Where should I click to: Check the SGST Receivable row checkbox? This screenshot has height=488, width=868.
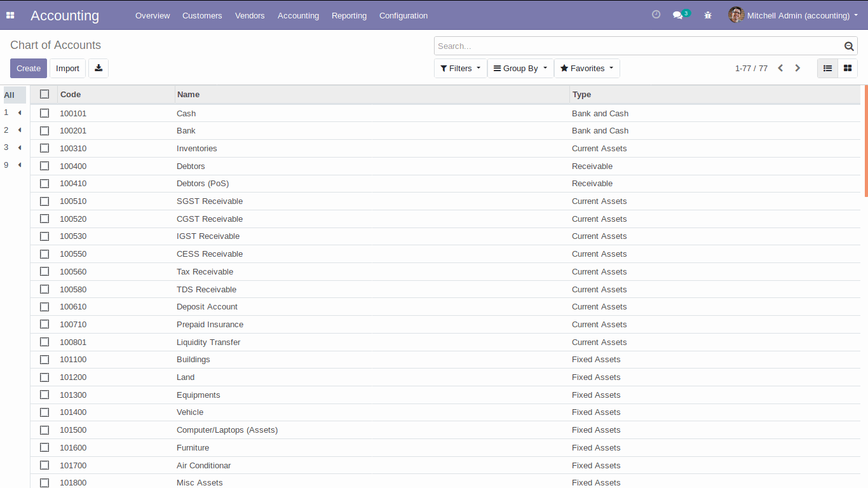pos(44,201)
